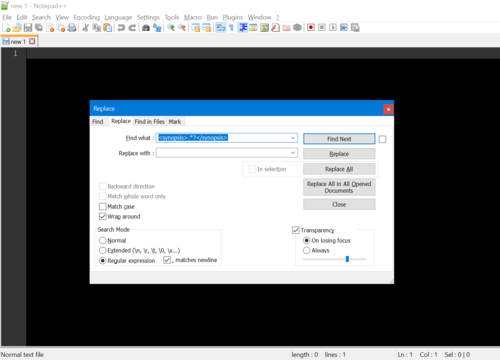Click the Close button in Replace dialog
The height and width of the screenshot is (360, 500).
tap(339, 204)
